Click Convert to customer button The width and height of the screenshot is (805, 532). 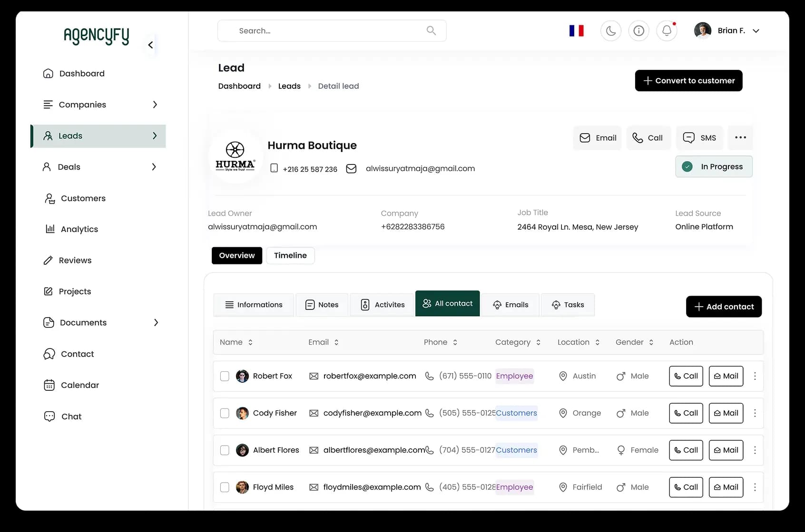688,81
